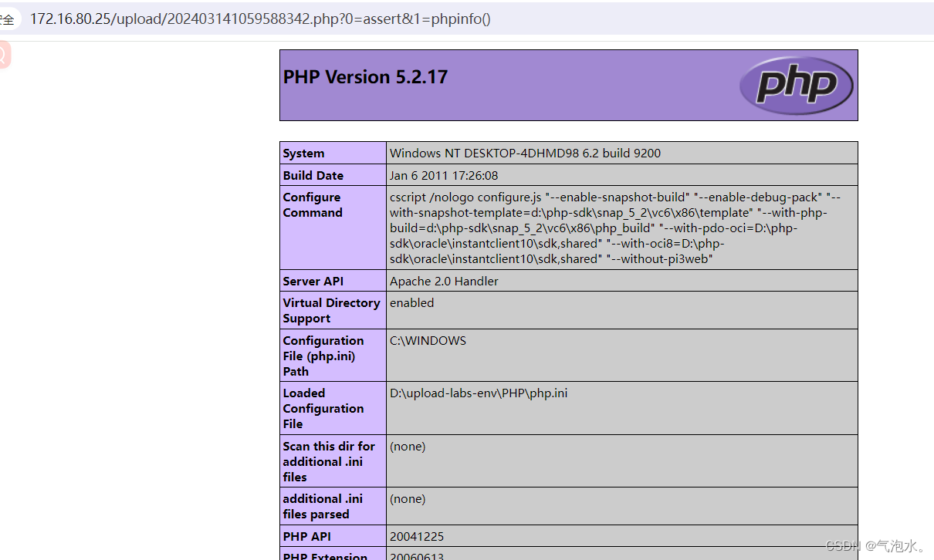Image resolution: width=934 pixels, height=560 pixels.
Task: Click the PHP Version 5.2.17 heading
Action: tap(365, 77)
